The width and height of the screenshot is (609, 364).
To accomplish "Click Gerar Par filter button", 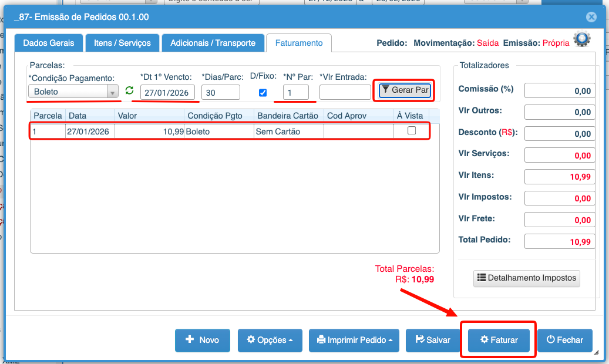I will click(404, 90).
